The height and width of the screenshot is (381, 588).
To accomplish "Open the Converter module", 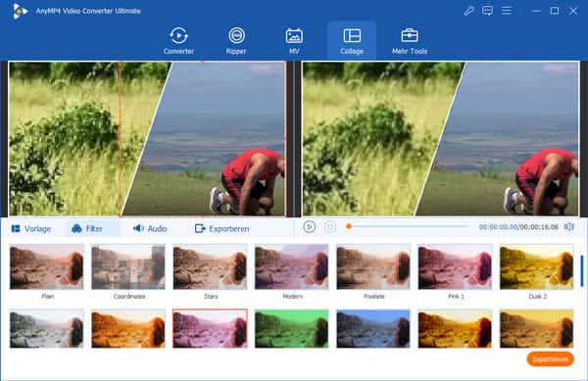I will click(x=178, y=41).
